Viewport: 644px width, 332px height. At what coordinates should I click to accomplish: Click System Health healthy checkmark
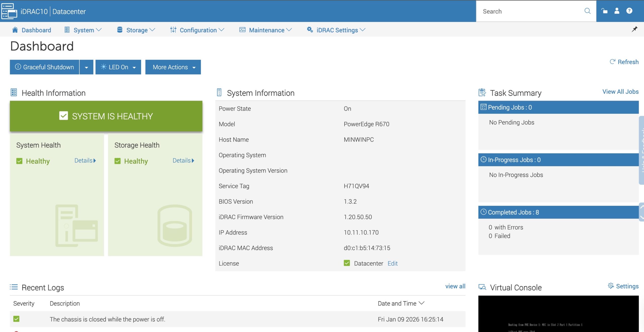click(x=19, y=161)
